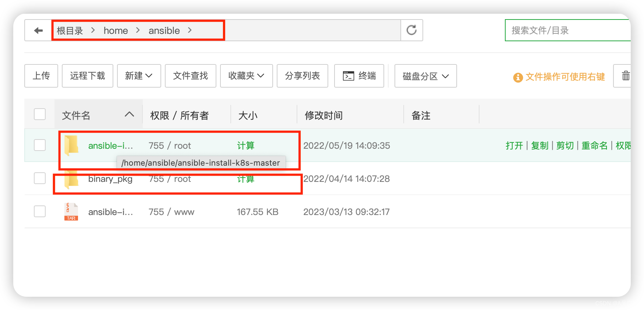
Task: Expand the 新建 dropdown
Action: tap(139, 76)
